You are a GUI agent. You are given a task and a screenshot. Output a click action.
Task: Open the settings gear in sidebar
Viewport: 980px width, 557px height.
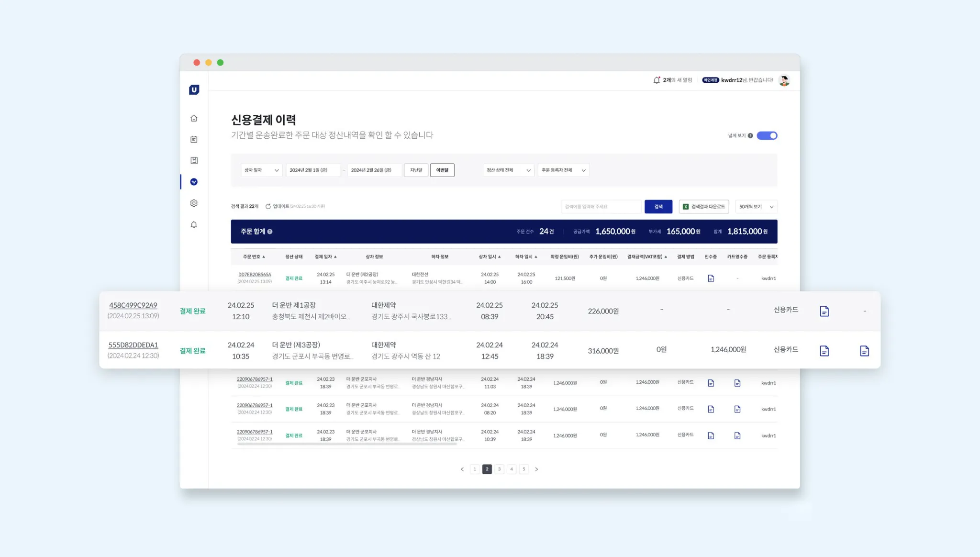pyautogui.click(x=194, y=203)
